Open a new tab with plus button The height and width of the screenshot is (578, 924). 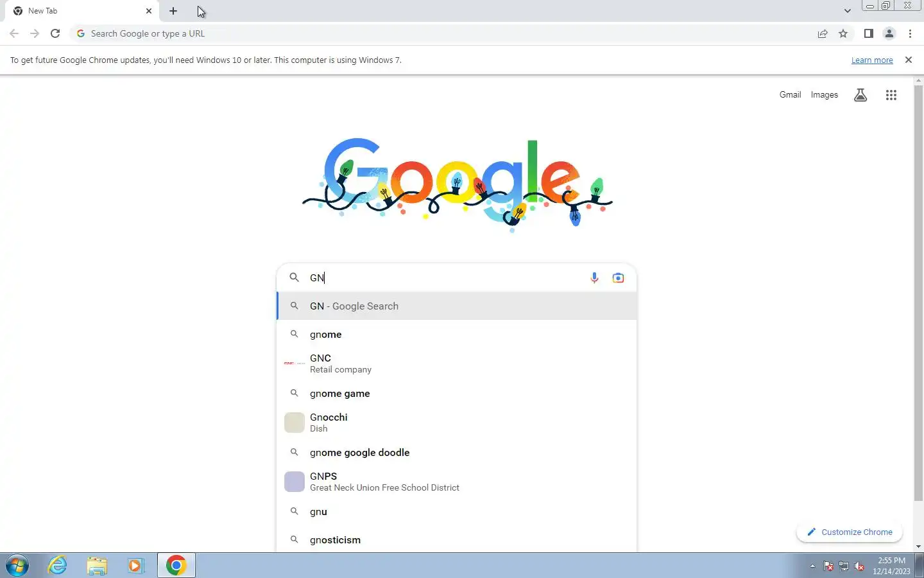point(173,11)
